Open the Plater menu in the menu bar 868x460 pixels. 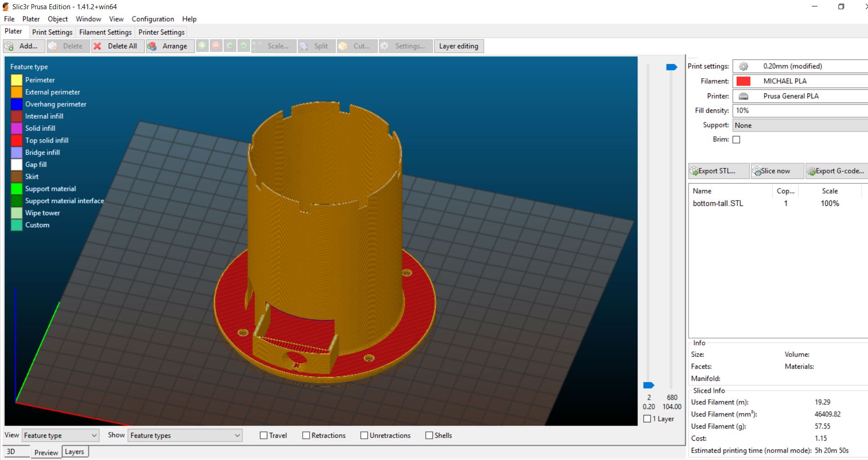click(x=31, y=19)
